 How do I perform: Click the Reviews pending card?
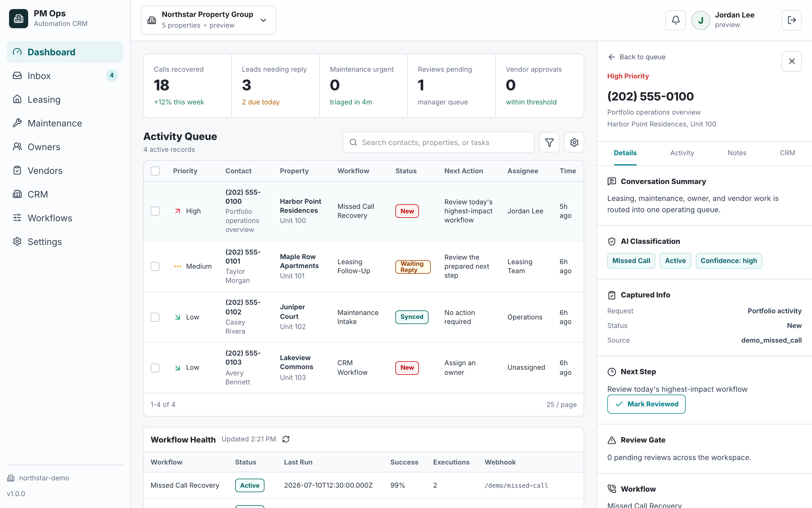(451, 86)
